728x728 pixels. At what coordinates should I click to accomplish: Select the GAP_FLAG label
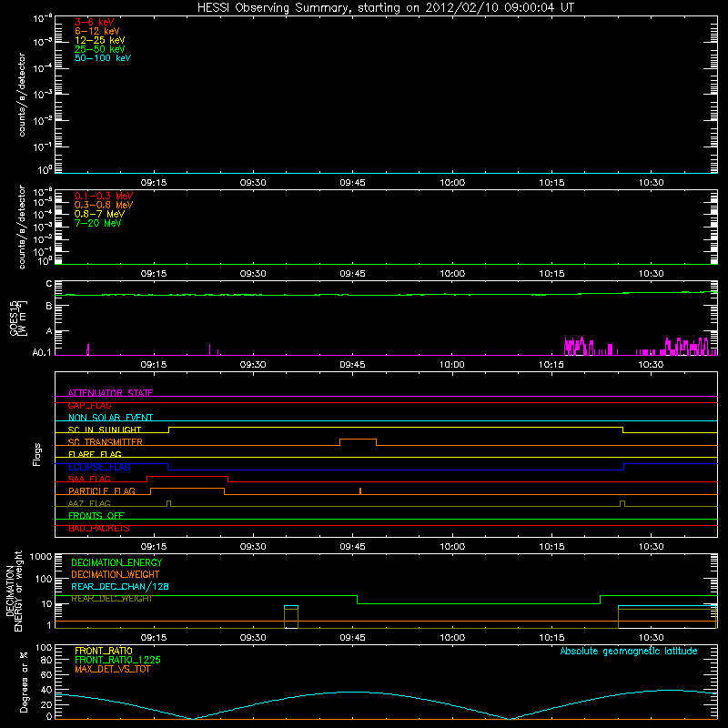[x=89, y=405]
